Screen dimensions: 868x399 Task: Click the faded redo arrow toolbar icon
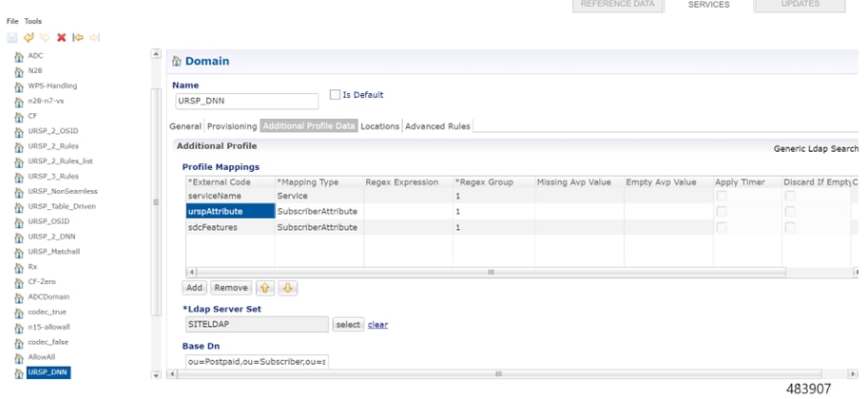(45, 38)
